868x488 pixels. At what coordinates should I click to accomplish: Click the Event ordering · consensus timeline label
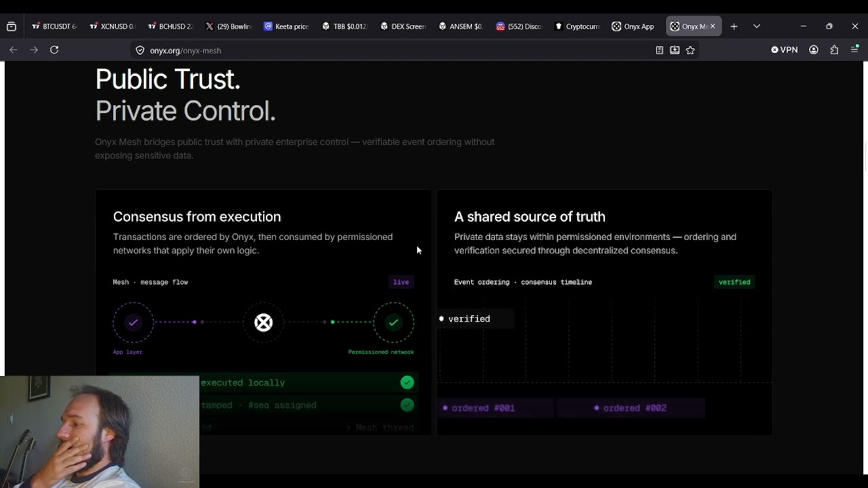(523, 282)
